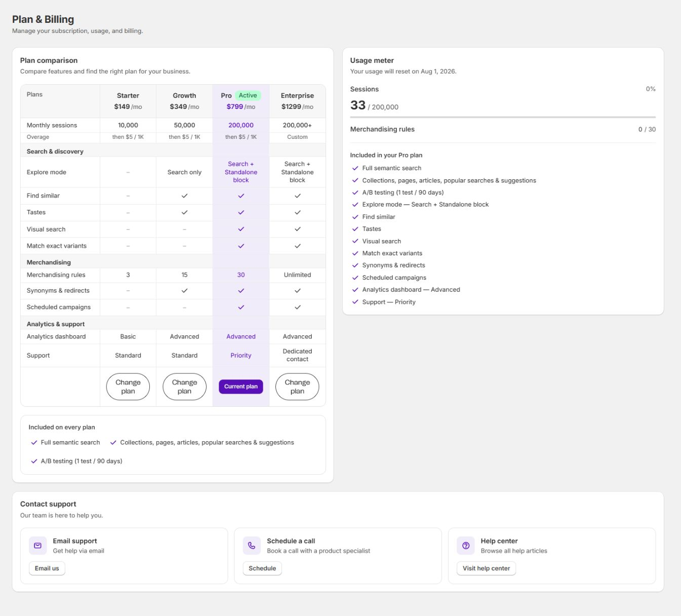Click Change plan button for Starter
Viewport: 681px width, 616px height.
(x=128, y=387)
